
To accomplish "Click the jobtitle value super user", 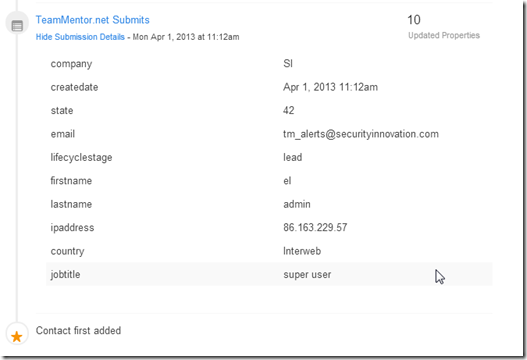I will coord(307,275).
